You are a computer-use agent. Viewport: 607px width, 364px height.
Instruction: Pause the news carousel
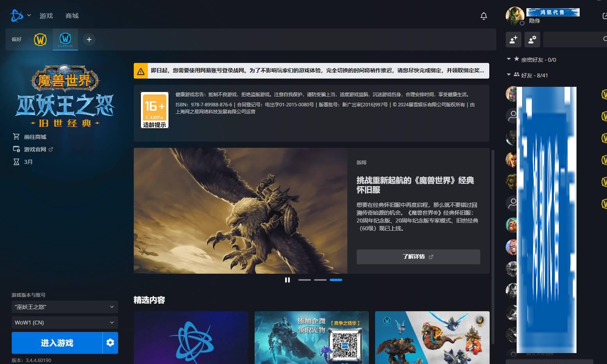[x=287, y=280]
